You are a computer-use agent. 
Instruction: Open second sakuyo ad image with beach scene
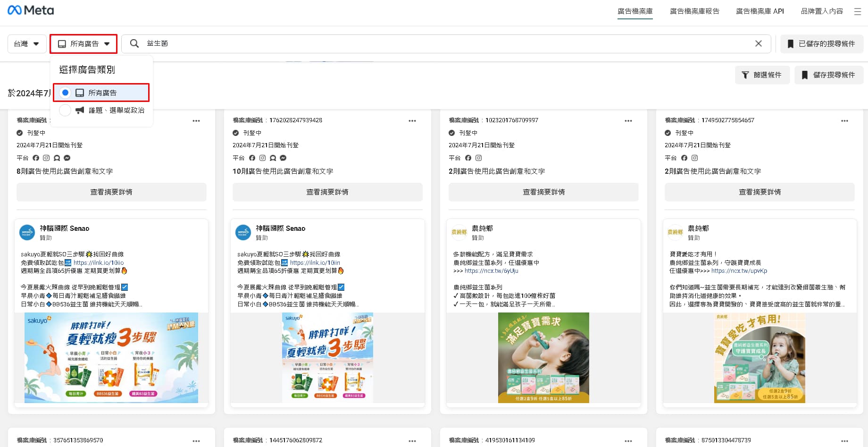point(327,358)
